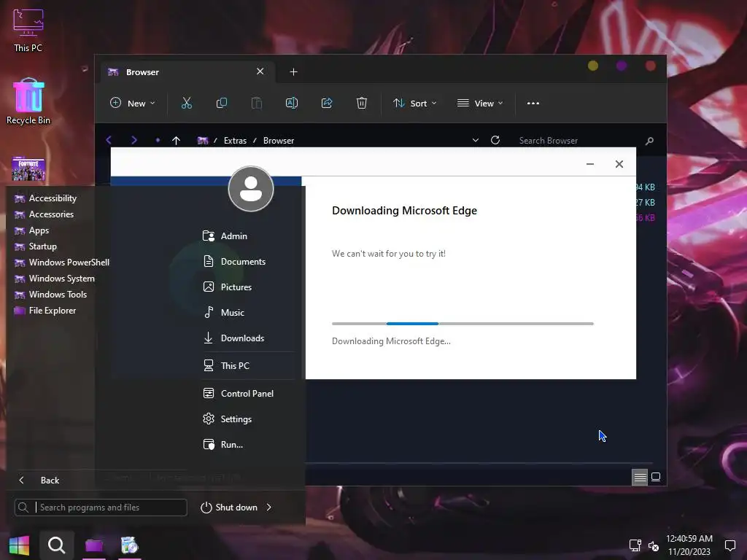Click the taskbar clock and date

tap(689, 545)
